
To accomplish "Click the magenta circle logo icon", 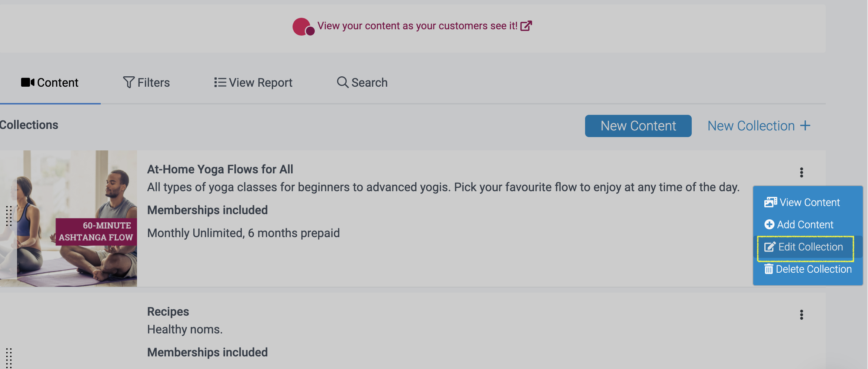I will pos(303,27).
